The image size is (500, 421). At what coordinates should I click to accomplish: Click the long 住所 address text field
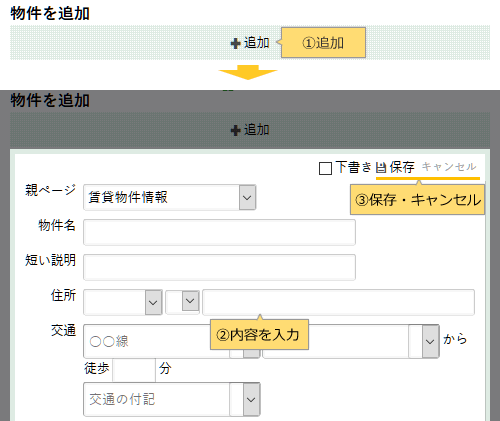tap(338, 302)
